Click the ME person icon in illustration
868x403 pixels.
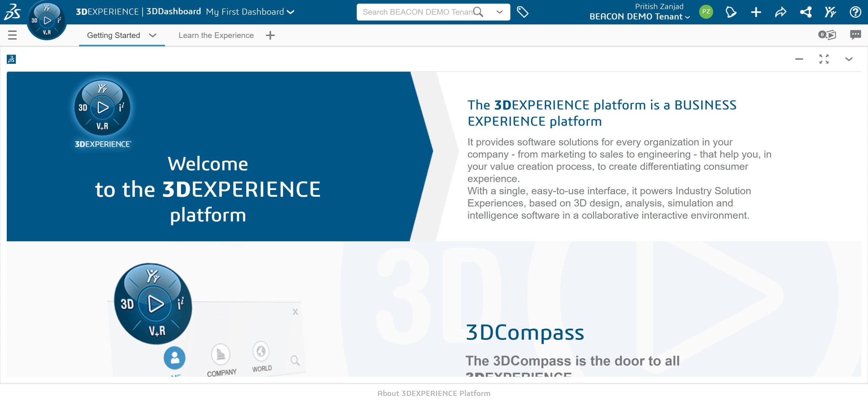coord(175,358)
